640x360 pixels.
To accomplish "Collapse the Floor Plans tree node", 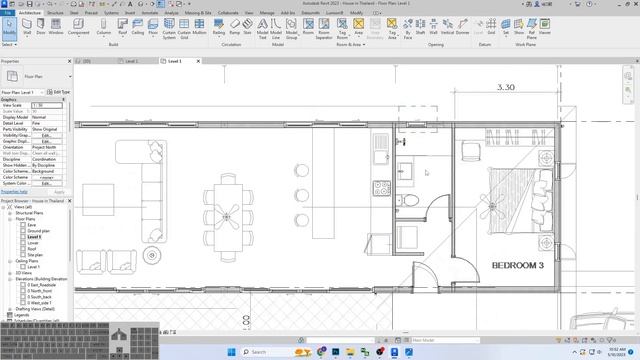I will tap(10, 219).
